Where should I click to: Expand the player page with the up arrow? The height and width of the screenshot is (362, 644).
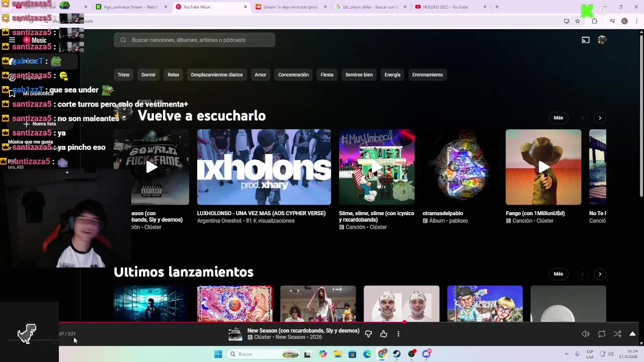coord(632,334)
